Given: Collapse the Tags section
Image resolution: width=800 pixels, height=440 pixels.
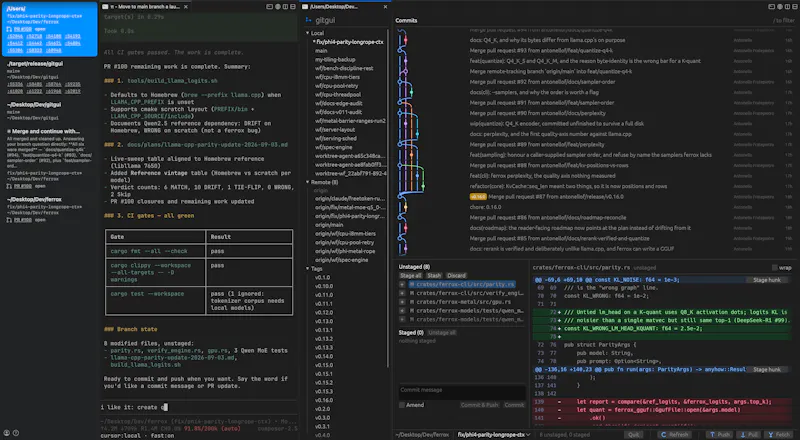Looking at the screenshot, I should click(308, 268).
